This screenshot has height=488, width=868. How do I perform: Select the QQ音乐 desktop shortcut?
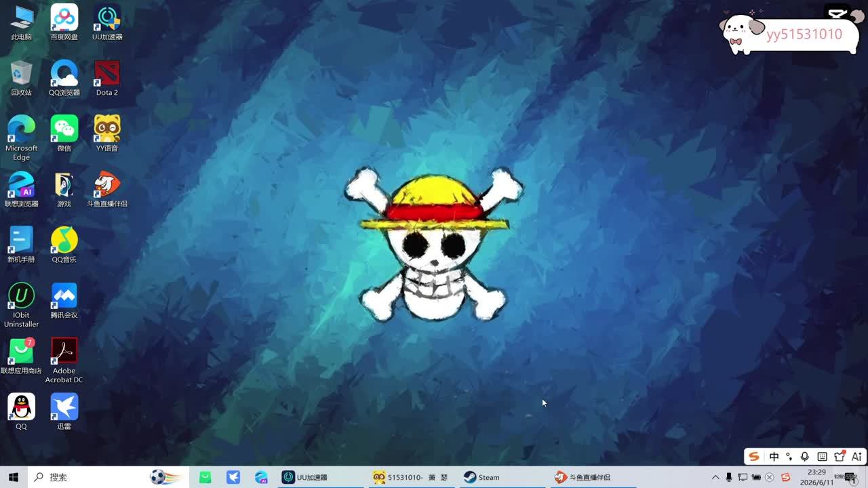tap(64, 245)
